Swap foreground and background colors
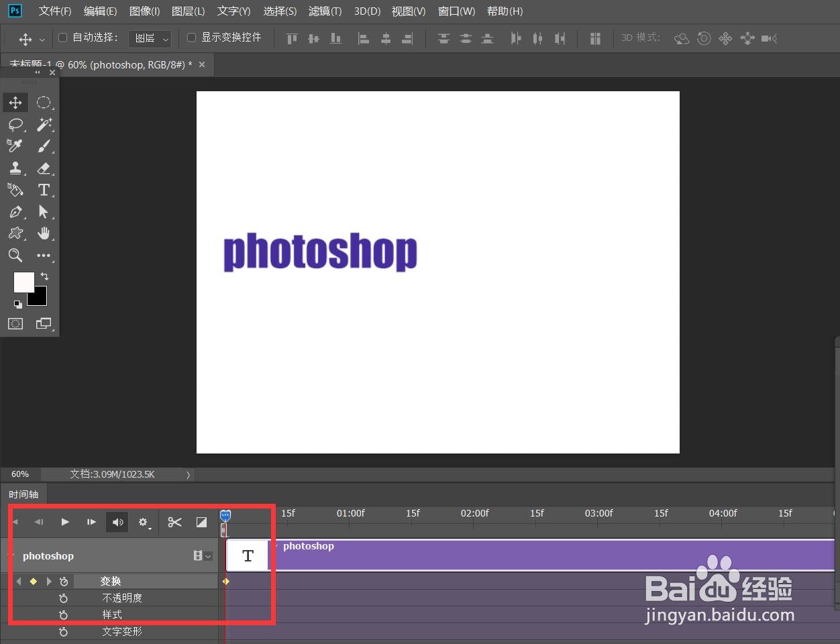Image resolution: width=840 pixels, height=644 pixels. coord(44,276)
